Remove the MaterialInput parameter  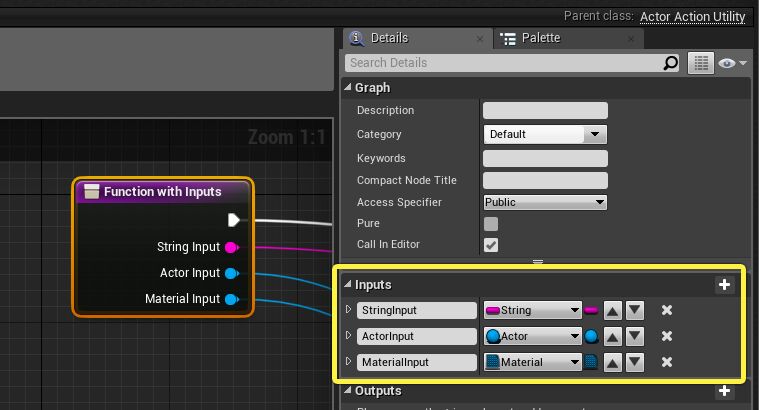tap(667, 362)
